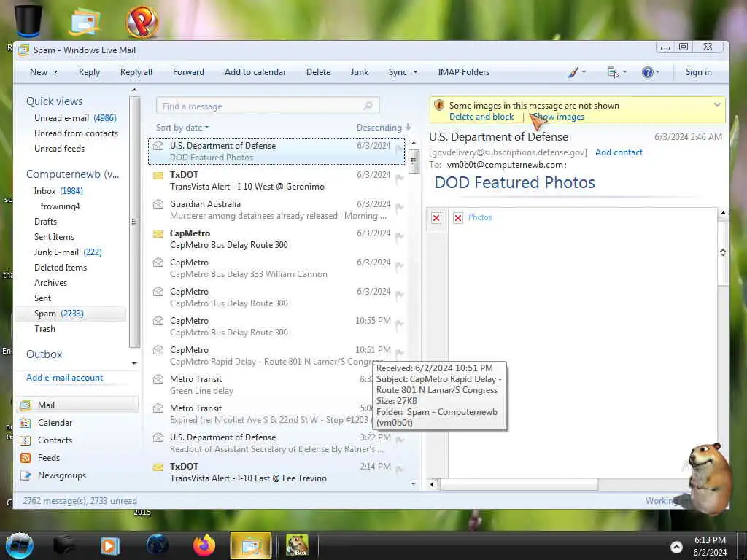Click the Windows Start orb
Image resolution: width=747 pixels, height=560 pixels.
pos(19,545)
